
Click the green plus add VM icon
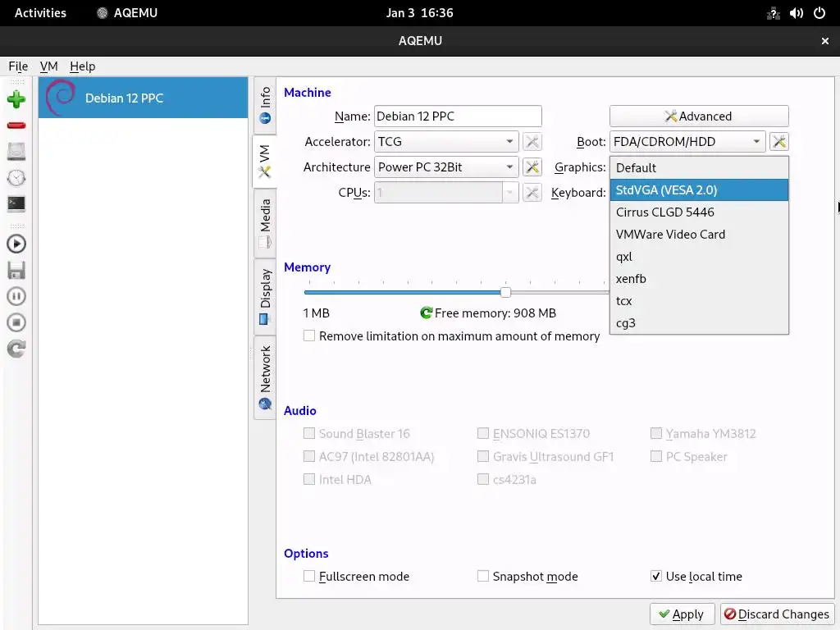coord(16,99)
